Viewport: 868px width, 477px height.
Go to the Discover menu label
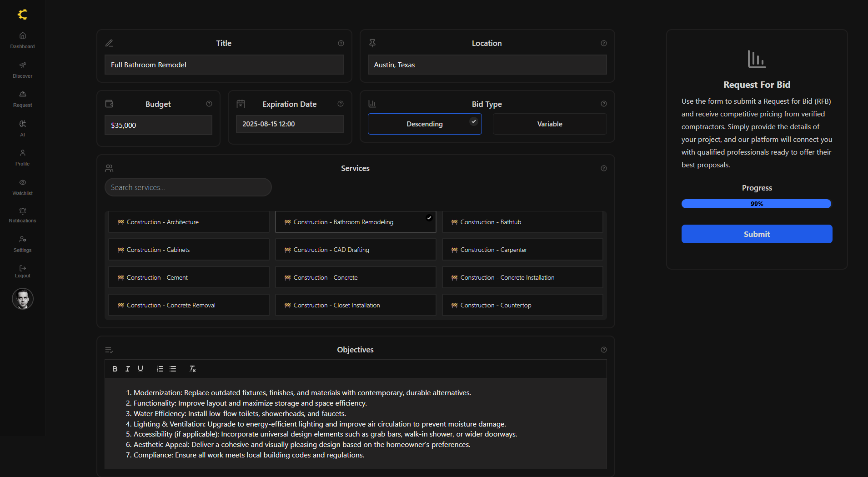tap(23, 76)
